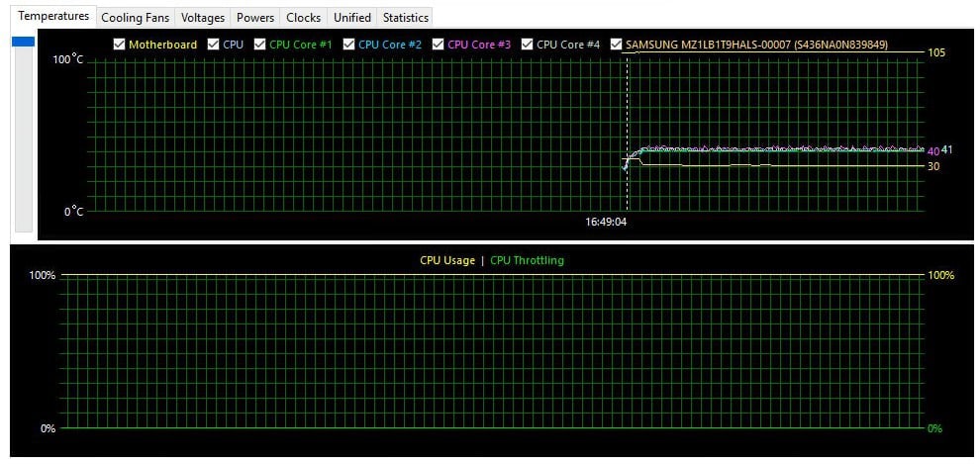This screenshot has height=464, width=980.
Task: Click the CPU Throttling graph label
Action: click(527, 260)
